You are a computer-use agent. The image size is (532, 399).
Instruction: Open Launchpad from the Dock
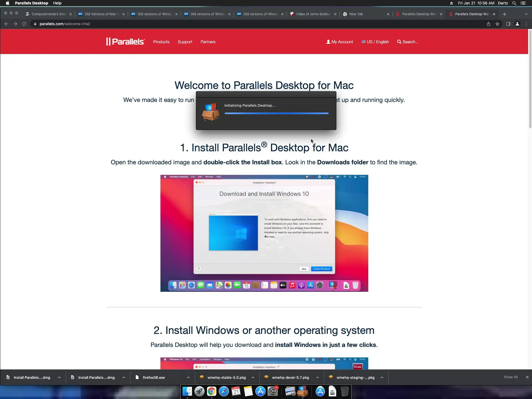[x=199, y=391]
